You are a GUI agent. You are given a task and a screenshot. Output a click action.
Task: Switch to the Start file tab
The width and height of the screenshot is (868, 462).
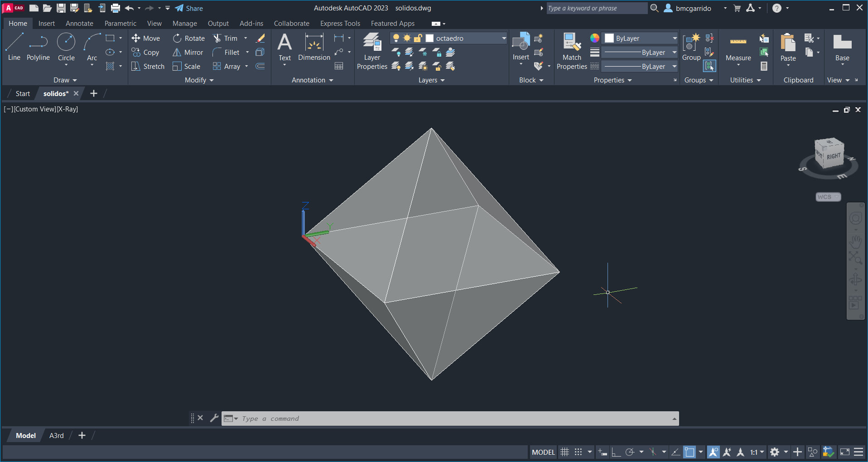[x=23, y=94]
